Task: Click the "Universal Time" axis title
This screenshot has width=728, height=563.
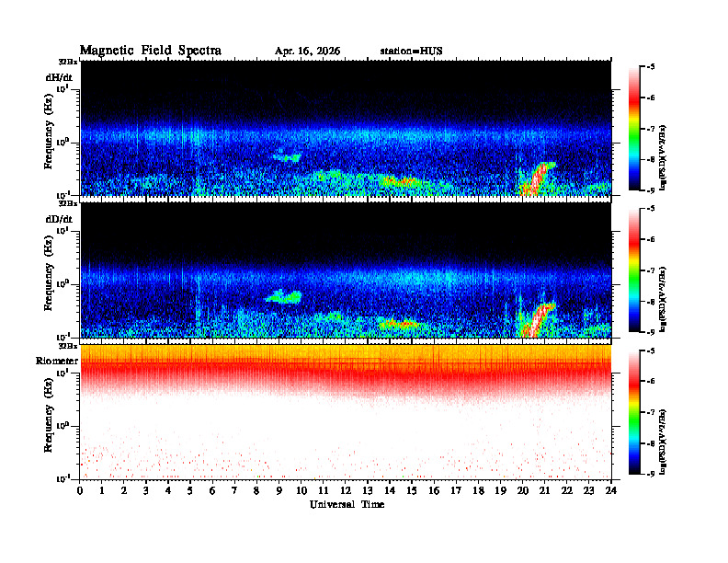Action: (x=347, y=504)
